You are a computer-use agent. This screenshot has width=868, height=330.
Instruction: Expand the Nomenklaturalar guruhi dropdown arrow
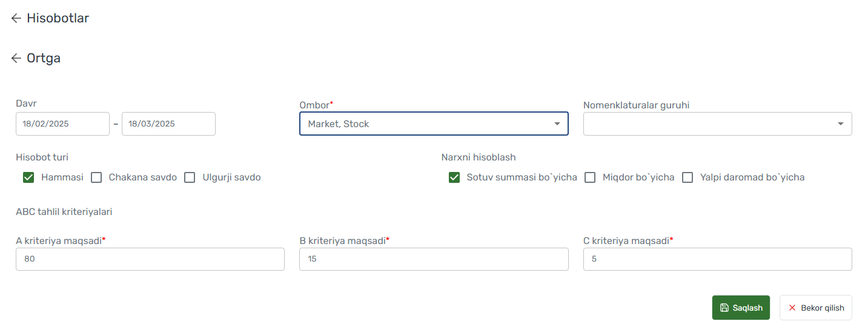[840, 124]
